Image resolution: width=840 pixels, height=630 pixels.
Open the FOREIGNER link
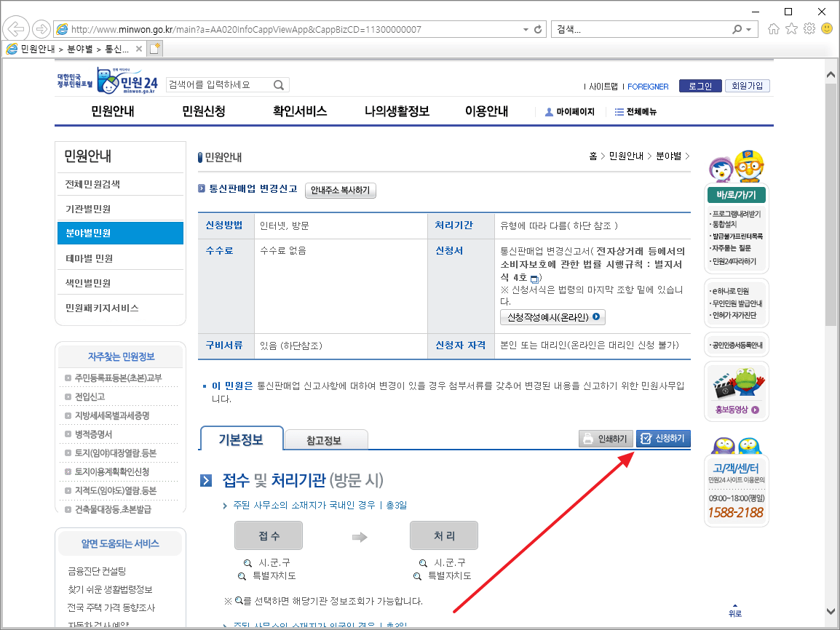(x=648, y=86)
